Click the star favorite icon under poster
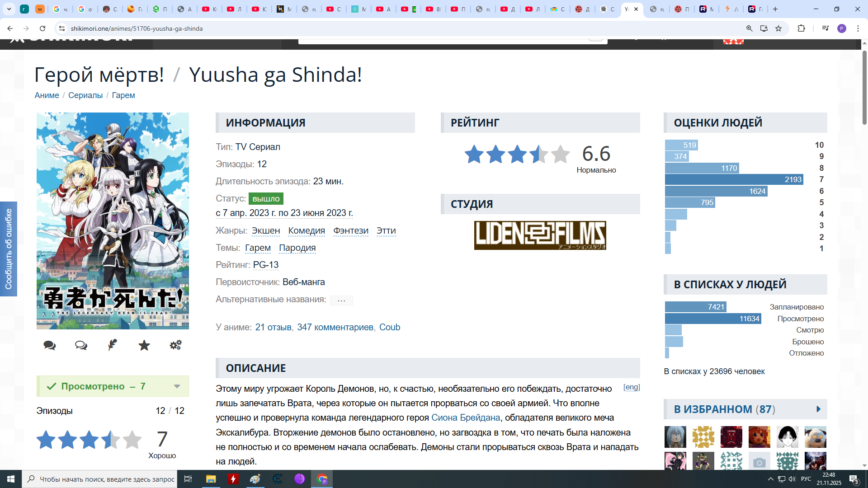868x488 pixels. 144,346
